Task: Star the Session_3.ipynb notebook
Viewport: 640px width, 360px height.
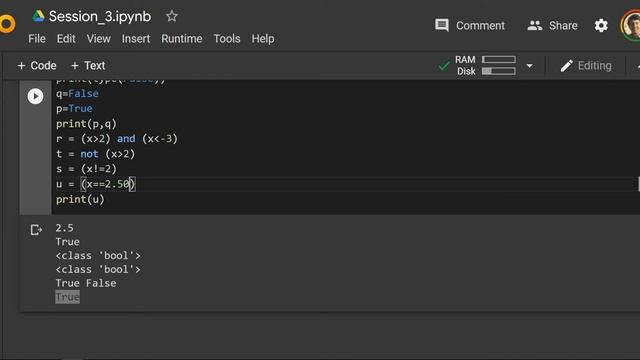Action: (172, 16)
